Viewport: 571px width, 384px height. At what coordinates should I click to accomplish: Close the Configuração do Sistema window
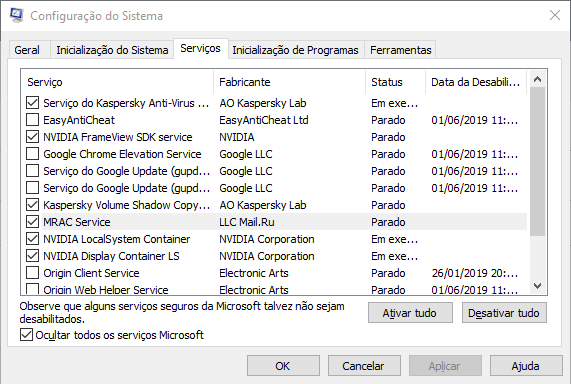555,15
